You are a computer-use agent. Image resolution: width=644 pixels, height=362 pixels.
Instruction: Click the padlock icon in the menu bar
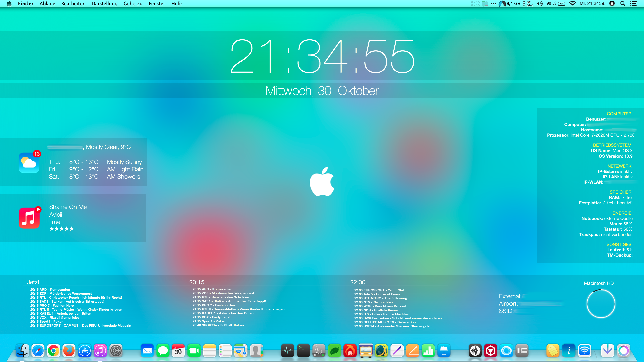click(x=612, y=4)
